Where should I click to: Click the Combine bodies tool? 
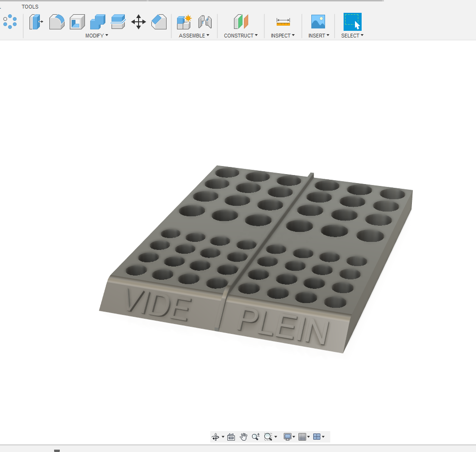click(98, 22)
